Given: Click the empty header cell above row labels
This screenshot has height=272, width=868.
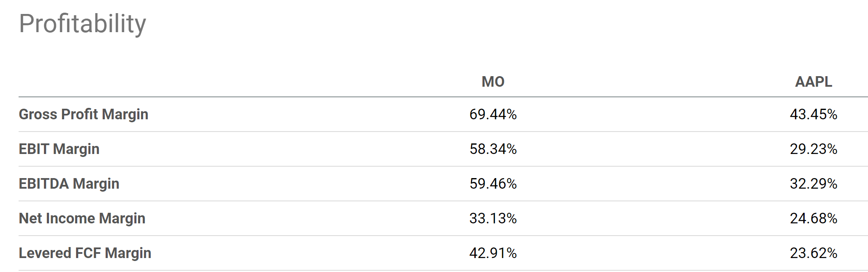Looking at the screenshot, I should 169,82.
